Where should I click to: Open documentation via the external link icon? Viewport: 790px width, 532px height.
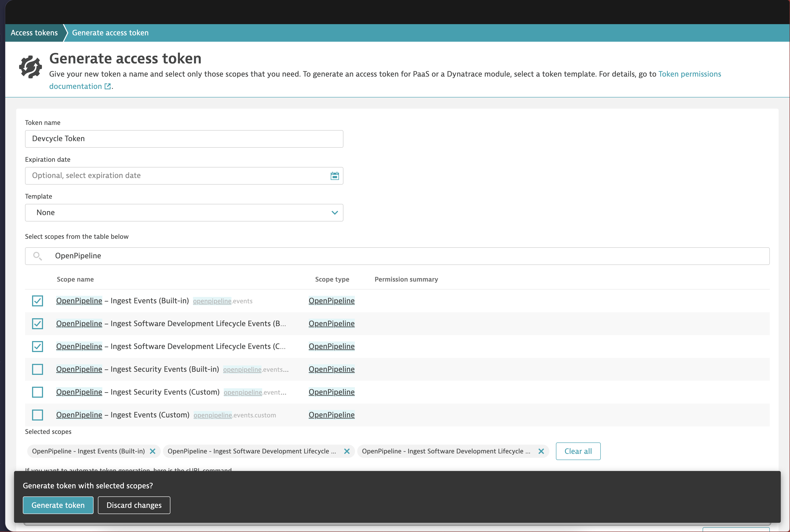tap(108, 86)
